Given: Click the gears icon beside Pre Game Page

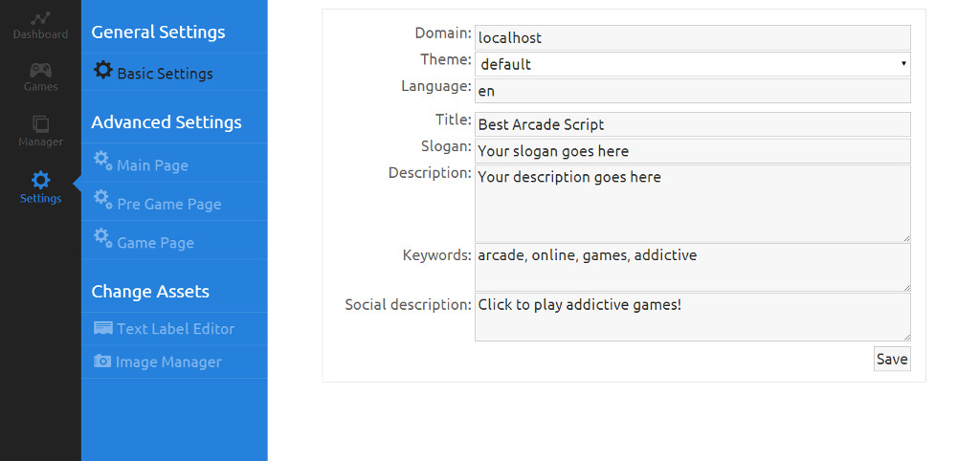Looking at the screenshot, I should (102, 202).
